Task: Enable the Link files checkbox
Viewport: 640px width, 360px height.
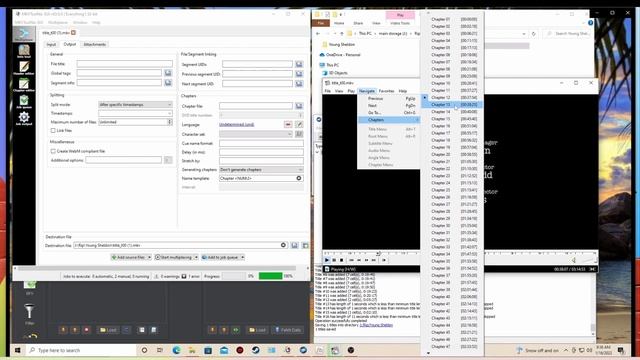Action: tap(53, 131)
